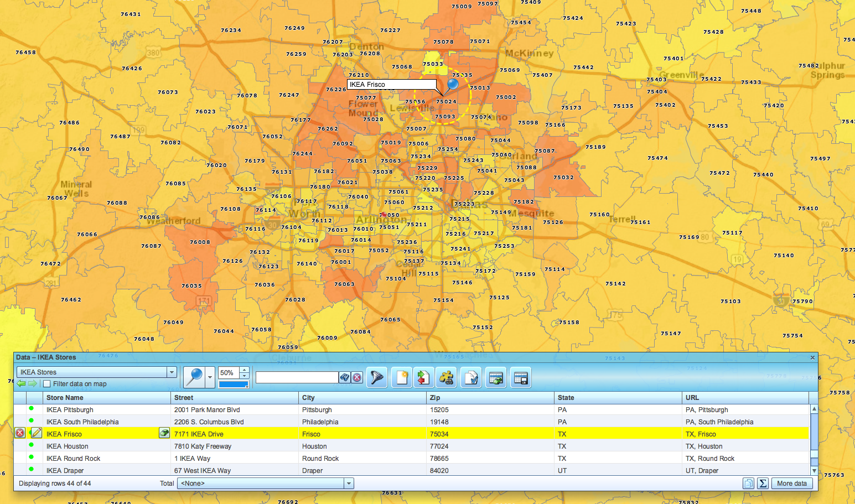855x504 pixels.
Task: Click the pencil edit icon on IKEA Frisco row
Action: tap(37, 433)
